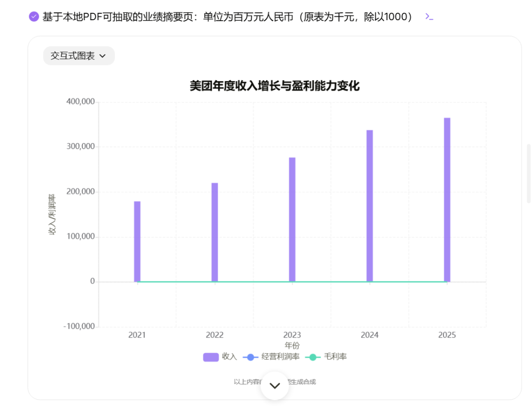Click the 2022 revenue bar
Viewport: 532px width, 406px height.
(215, 232)
